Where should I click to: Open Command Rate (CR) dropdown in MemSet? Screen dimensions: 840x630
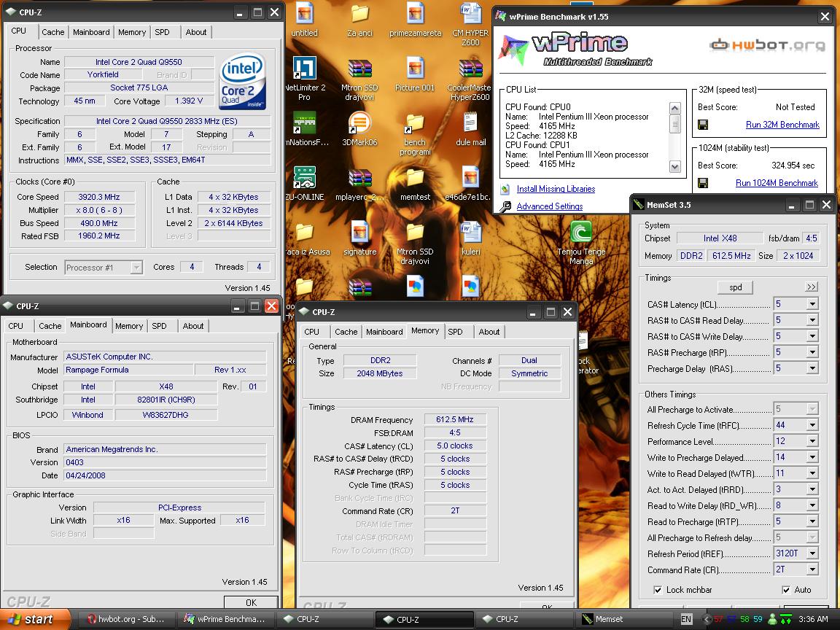click(812, 569)
